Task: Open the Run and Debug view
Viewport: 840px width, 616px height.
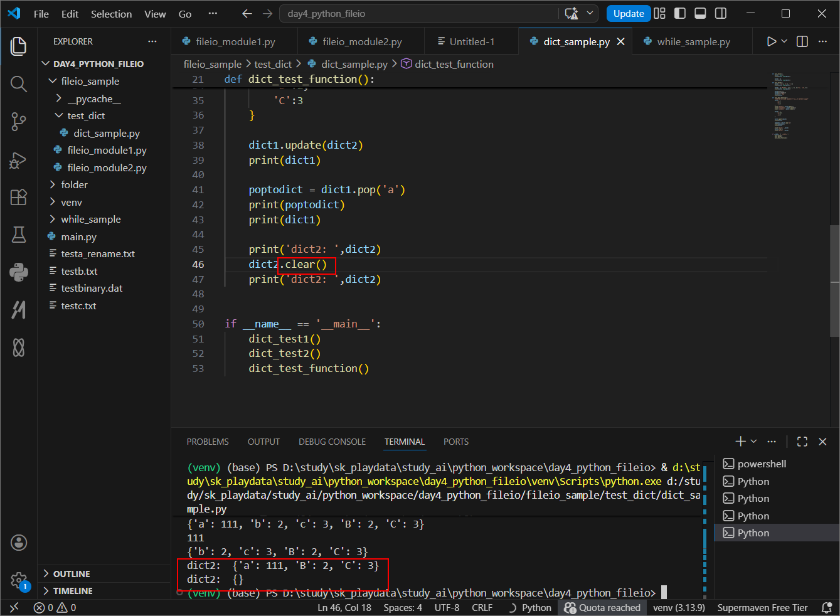Action: (19, 160)
